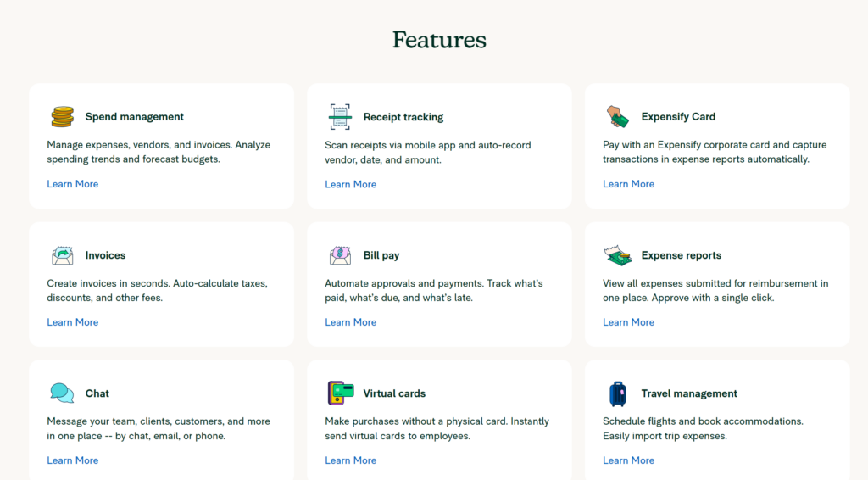This screenshot has height=480, width=868.
Task: Click the Expense reports cash icon
Action: pyautogui.click(x=618, y=255)
